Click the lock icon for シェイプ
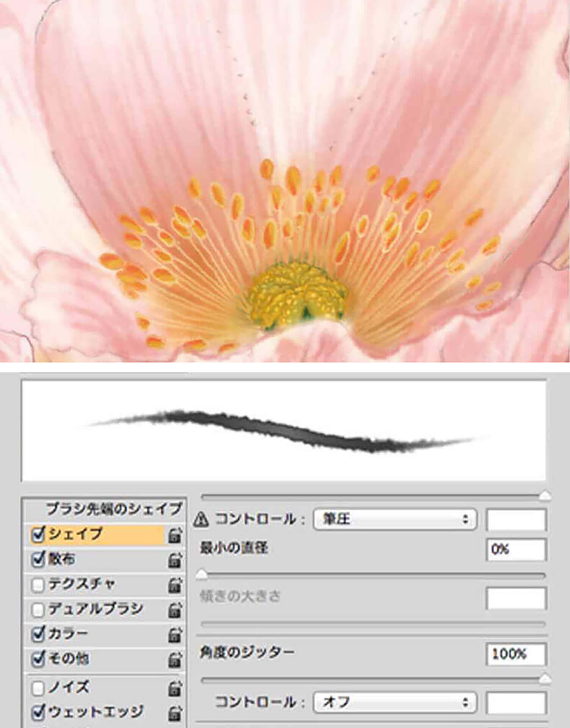The height and width of the screenshot is (728, 570). 174,535
